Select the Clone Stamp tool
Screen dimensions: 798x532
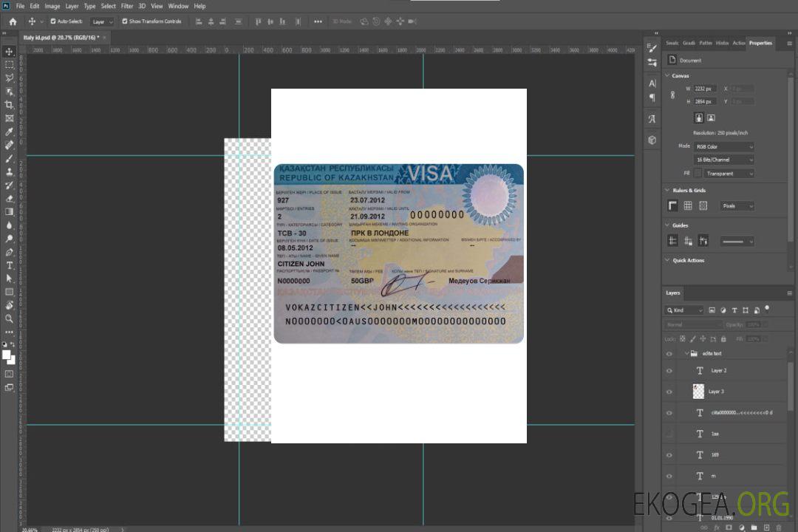9,172
